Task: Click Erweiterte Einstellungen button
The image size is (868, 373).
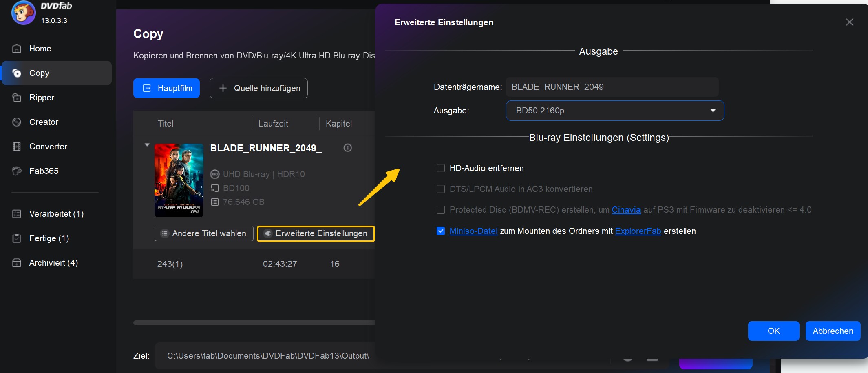Action: (x=316, y=233)
